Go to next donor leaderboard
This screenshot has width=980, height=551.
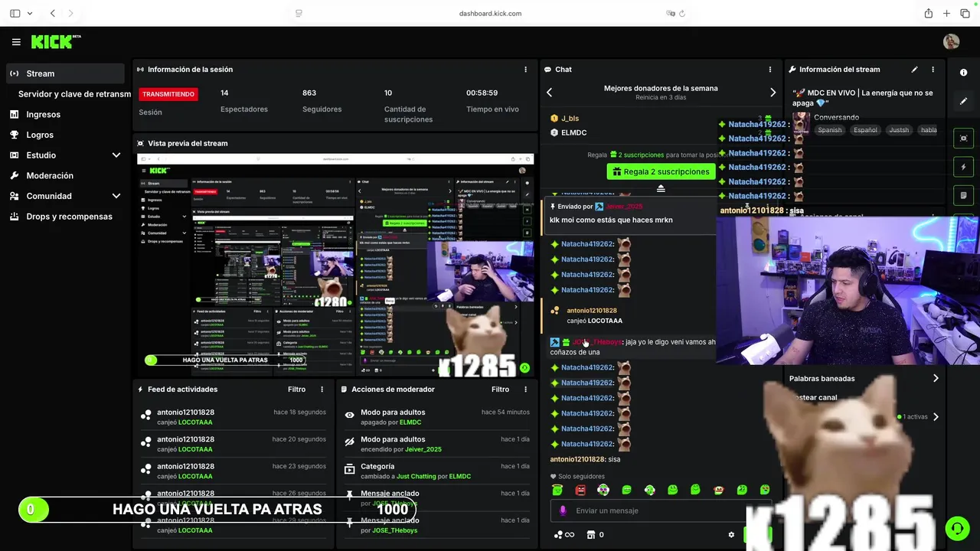tap(773, 93)
